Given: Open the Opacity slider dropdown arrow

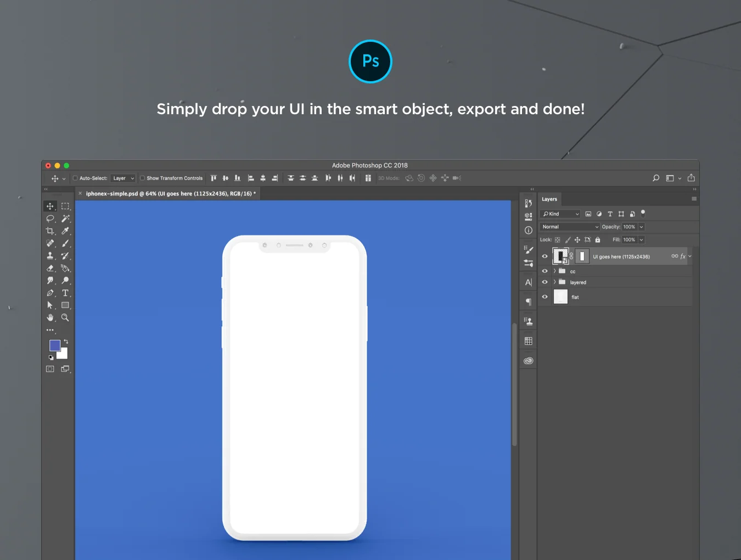Looking at the screenshot, I should (641, 227).
